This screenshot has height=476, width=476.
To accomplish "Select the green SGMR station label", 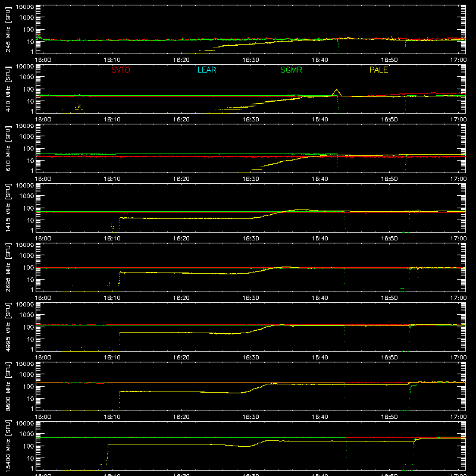I will [291, 70].
